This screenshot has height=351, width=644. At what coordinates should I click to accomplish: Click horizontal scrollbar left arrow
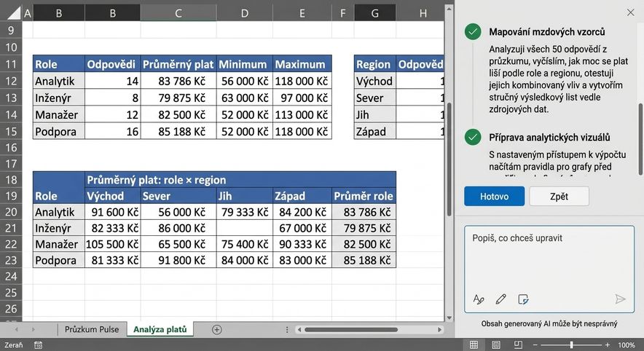pos(299,329)
